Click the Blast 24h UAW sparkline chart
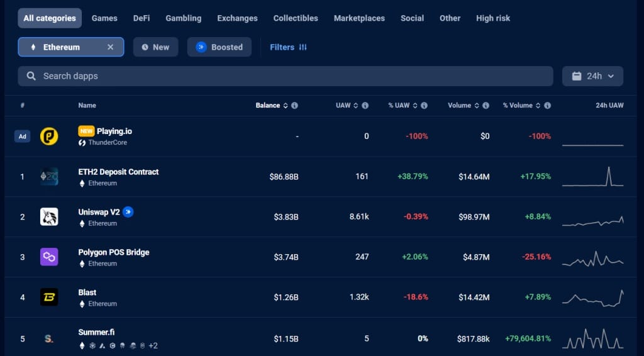This screenshot has width=644, height=356. [592, 298]
